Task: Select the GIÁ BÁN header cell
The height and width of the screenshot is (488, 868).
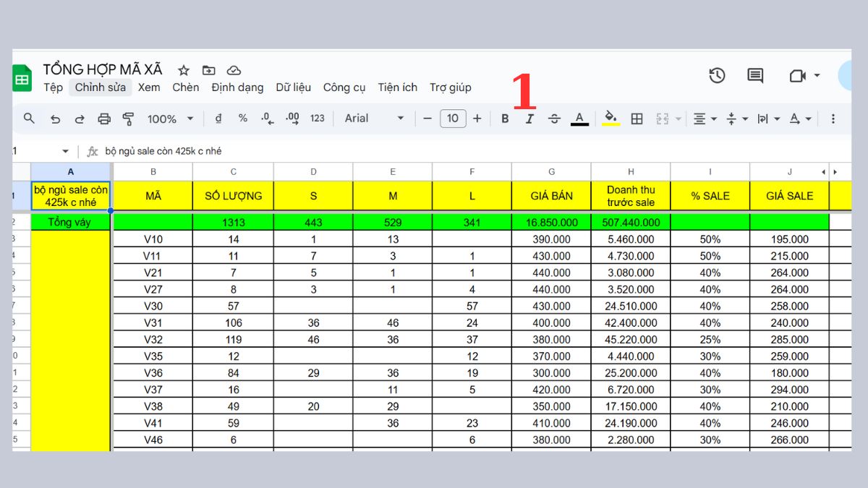Action: pos(551,196)
